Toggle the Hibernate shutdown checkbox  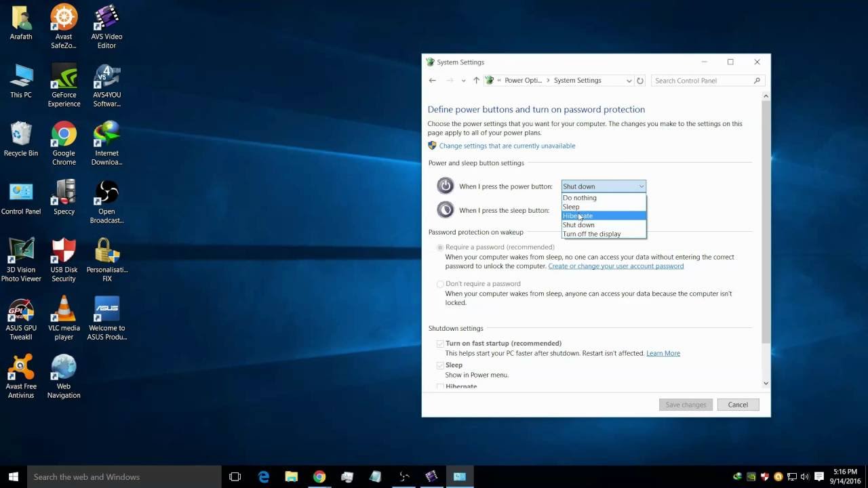point(440,387)
